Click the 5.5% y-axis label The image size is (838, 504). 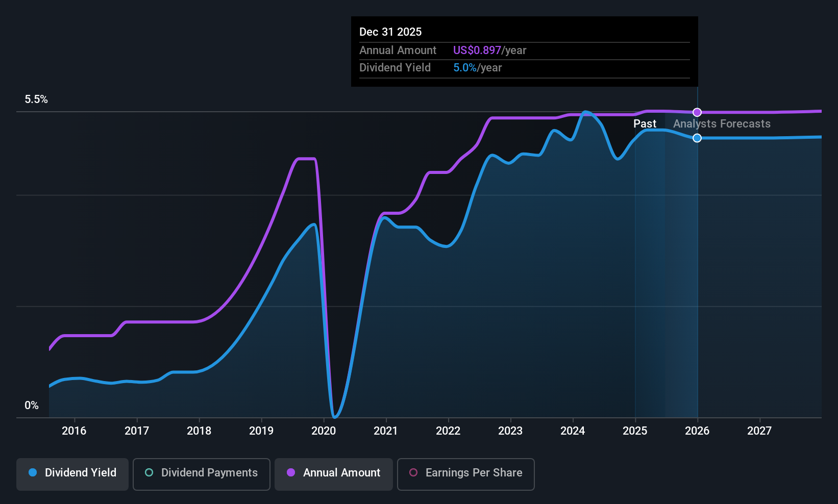pos(36,99)
